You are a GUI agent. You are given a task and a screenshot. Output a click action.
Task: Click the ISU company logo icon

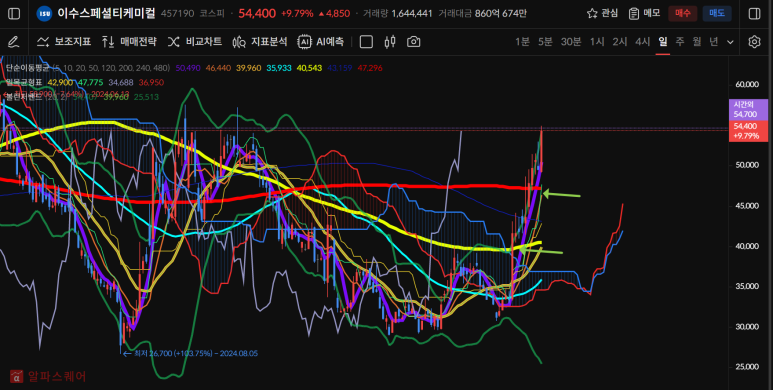click(x=44, y=14)
